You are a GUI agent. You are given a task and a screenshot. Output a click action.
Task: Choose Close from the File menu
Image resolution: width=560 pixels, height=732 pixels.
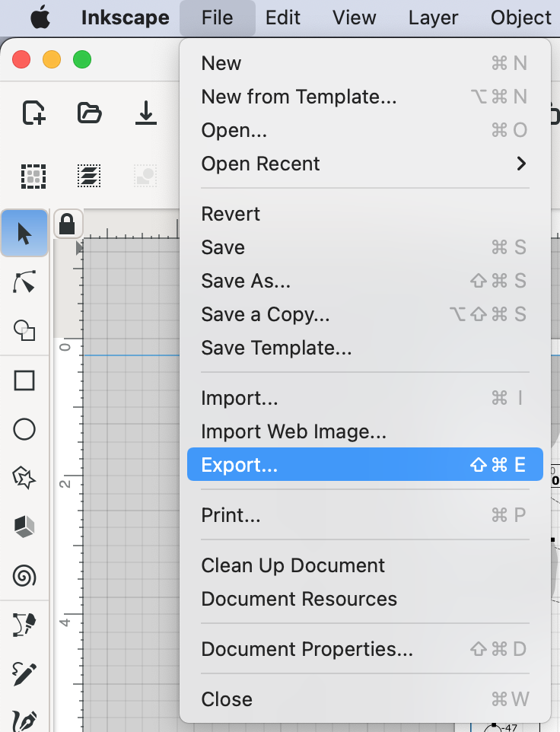pyautogui.click(x=365, y=699)
